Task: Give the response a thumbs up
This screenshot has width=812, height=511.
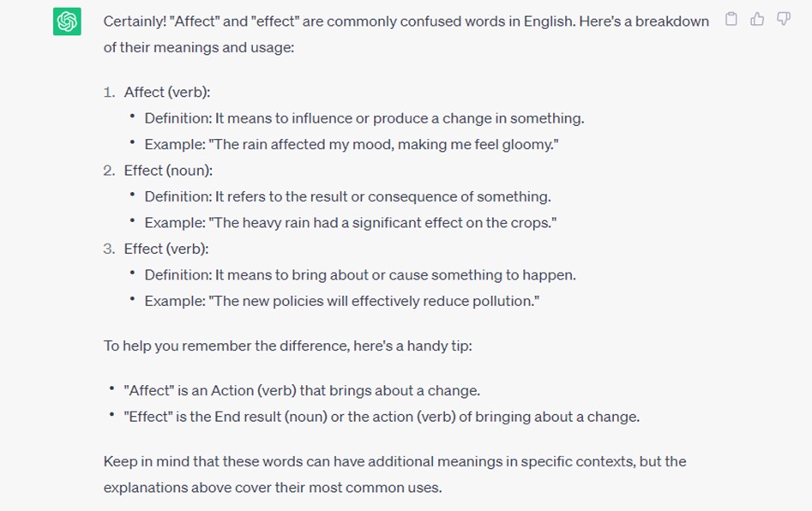Action: tap(757, 19)
